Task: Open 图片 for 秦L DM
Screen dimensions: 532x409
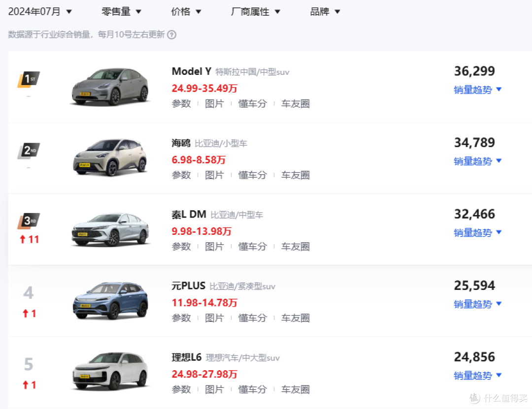Action: 214,247
